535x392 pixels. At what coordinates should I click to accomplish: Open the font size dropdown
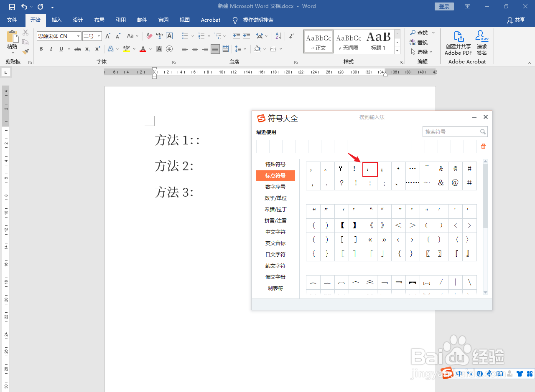pyautogui.click(x=99, y=36)
